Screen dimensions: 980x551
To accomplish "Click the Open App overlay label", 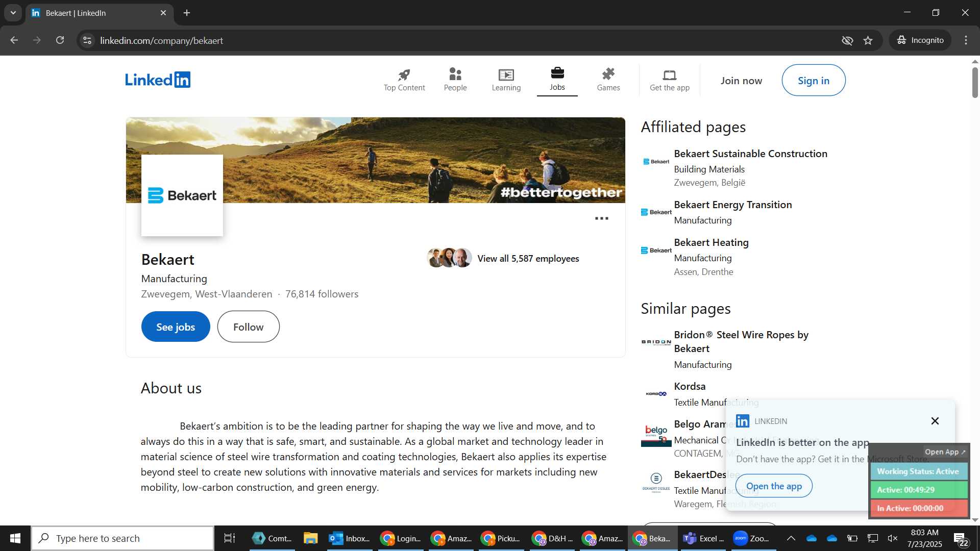I will coord(945,452).
